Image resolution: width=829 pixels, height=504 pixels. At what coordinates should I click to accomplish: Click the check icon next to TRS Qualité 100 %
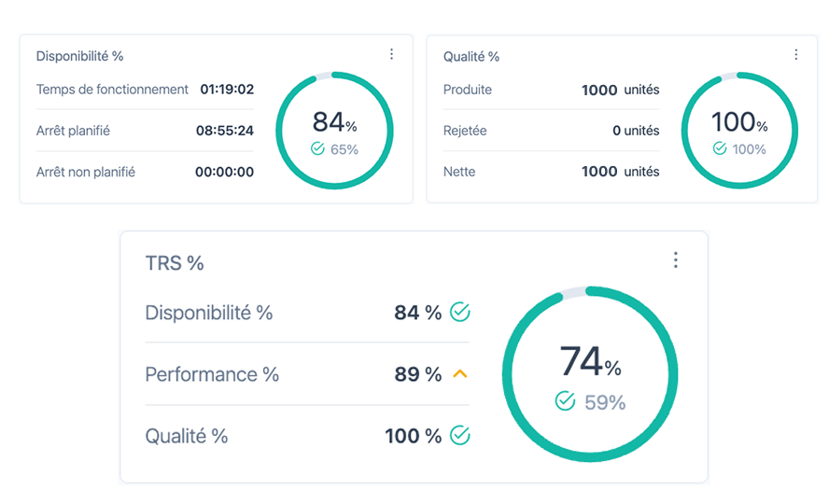pos(460,435)
